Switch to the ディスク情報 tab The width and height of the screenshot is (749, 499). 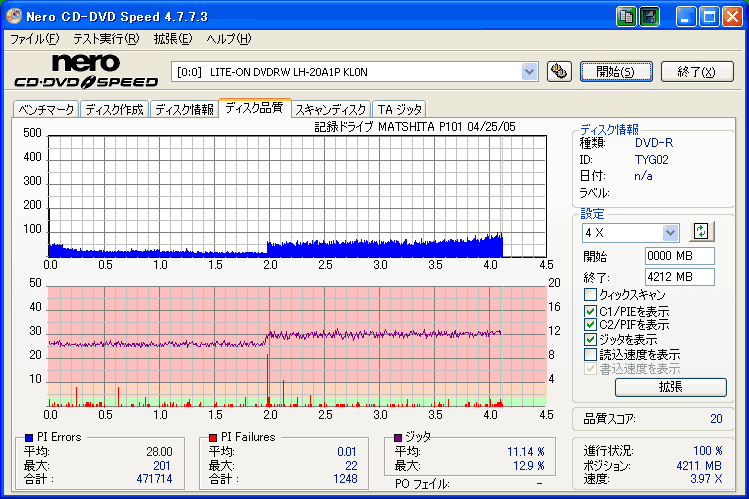(184, 109)
